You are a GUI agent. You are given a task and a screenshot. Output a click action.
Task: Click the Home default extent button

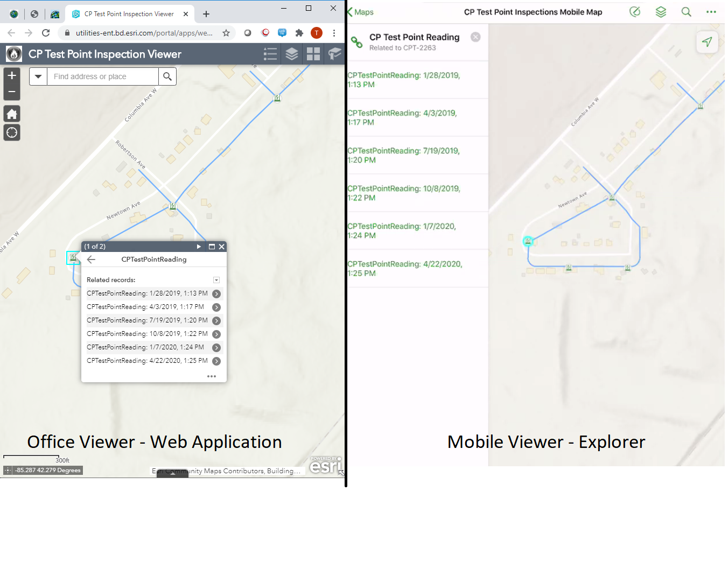(12, 114)
